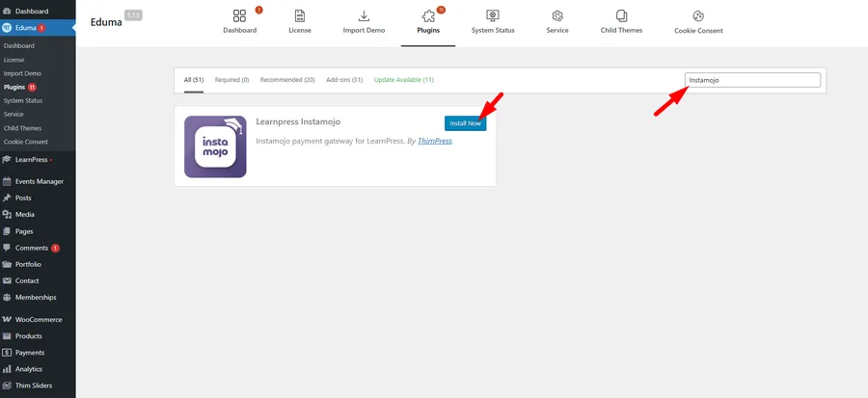
Task: Click the Posts pin icon
Action: click(x=7, y=198)
